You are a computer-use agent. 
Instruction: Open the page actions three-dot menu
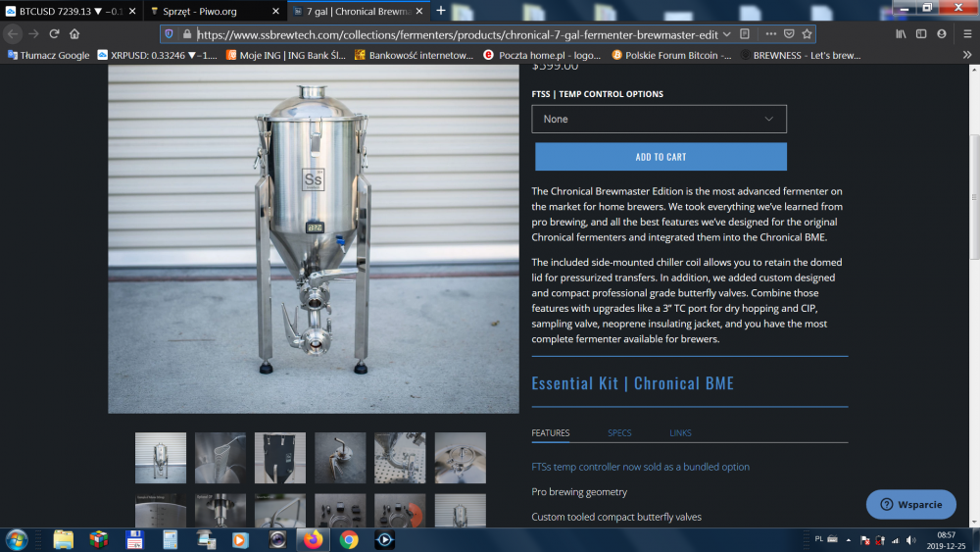click(770, 33)
